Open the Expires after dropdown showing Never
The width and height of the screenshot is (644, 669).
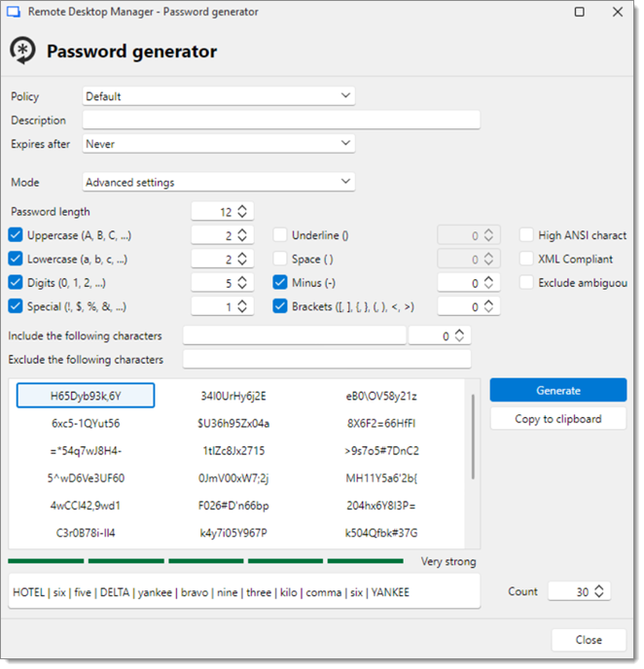[x=219, y=144]
